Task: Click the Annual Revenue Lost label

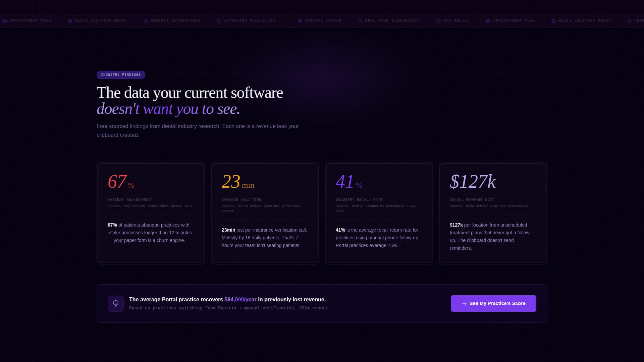Action: (x=472, y=200)
